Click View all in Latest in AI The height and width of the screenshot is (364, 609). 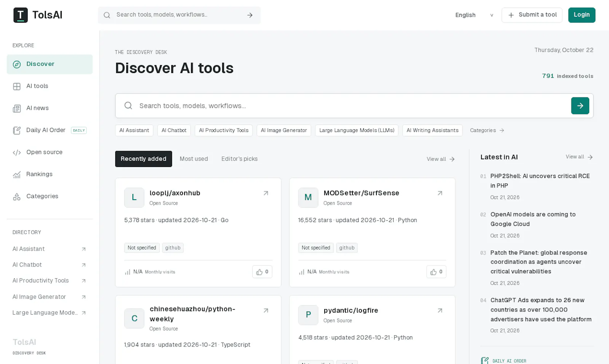(579, 157)
